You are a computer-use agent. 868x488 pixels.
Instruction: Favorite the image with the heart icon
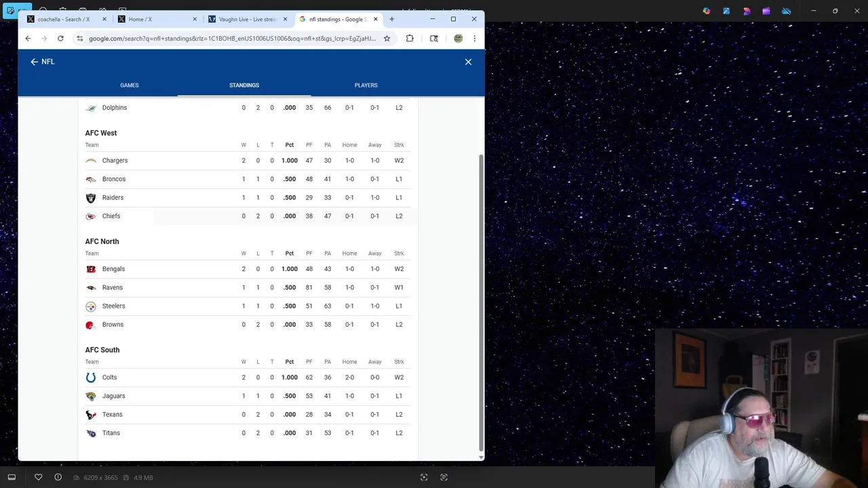click(38, 477)
